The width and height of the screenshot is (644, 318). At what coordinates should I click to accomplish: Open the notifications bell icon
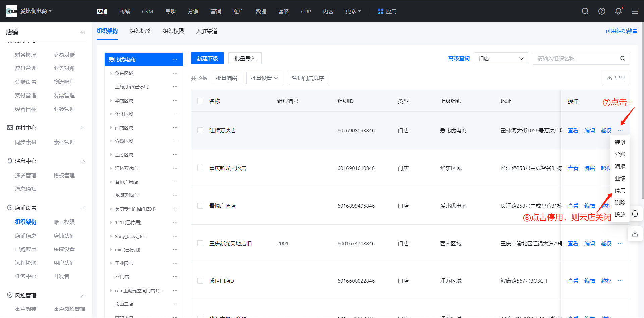(619, 11)
